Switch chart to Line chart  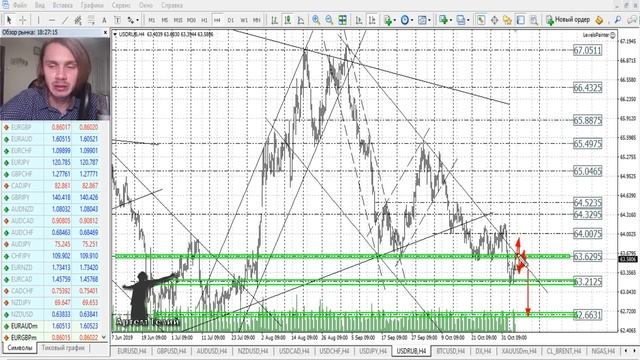301,20
